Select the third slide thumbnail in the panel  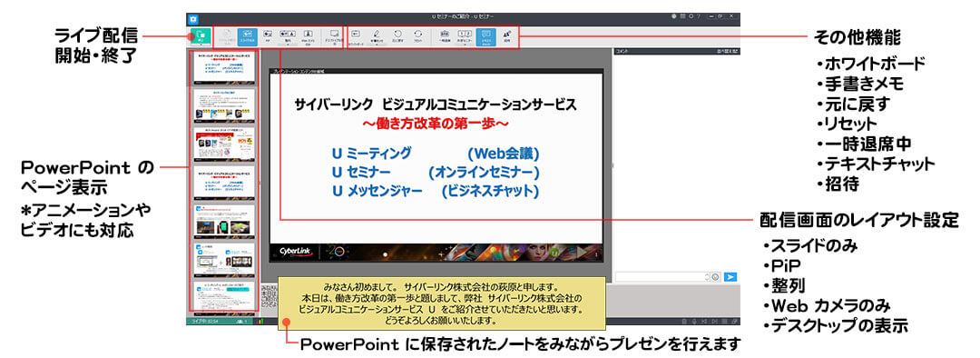coord(223,143)
